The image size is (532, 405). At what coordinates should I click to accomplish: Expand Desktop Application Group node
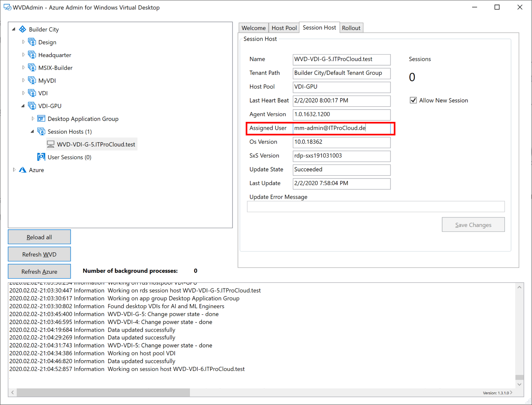33,119
